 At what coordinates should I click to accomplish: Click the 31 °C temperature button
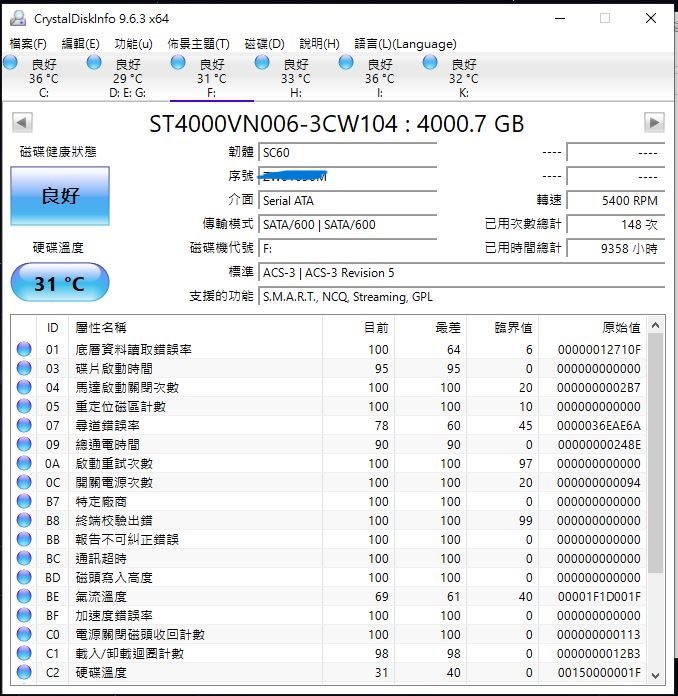[x=59, y=282]
